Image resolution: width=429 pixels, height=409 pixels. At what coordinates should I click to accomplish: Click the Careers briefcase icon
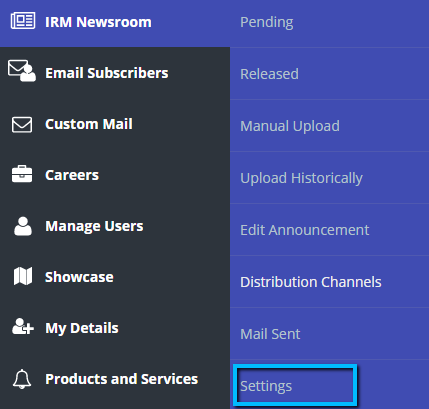click(22, 174)
